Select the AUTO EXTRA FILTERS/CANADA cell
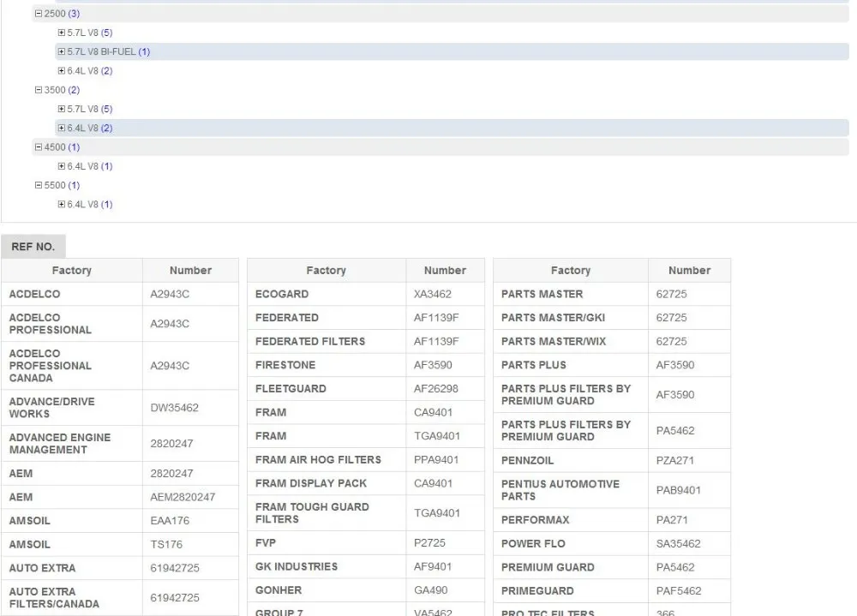Viewport: 857px width, 616px height. 72,598
